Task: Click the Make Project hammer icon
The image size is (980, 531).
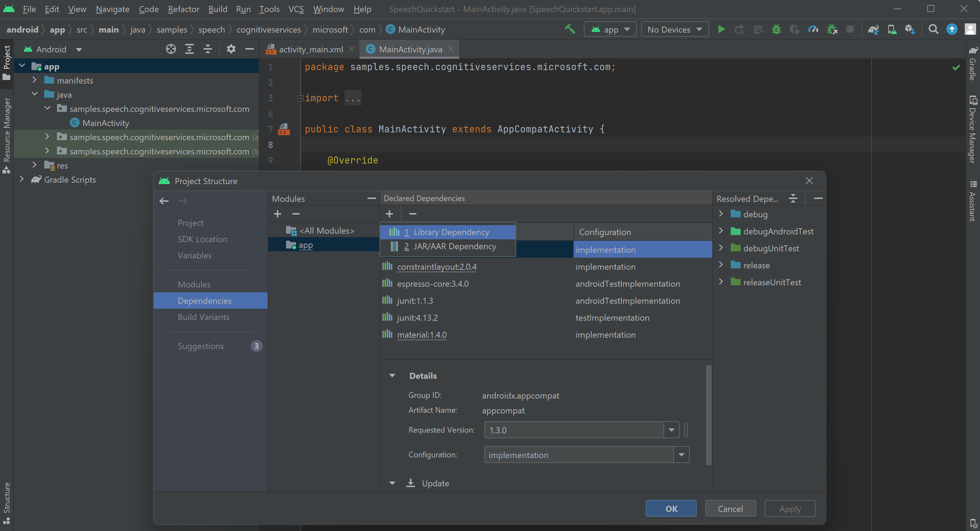Action: (570, 29)
